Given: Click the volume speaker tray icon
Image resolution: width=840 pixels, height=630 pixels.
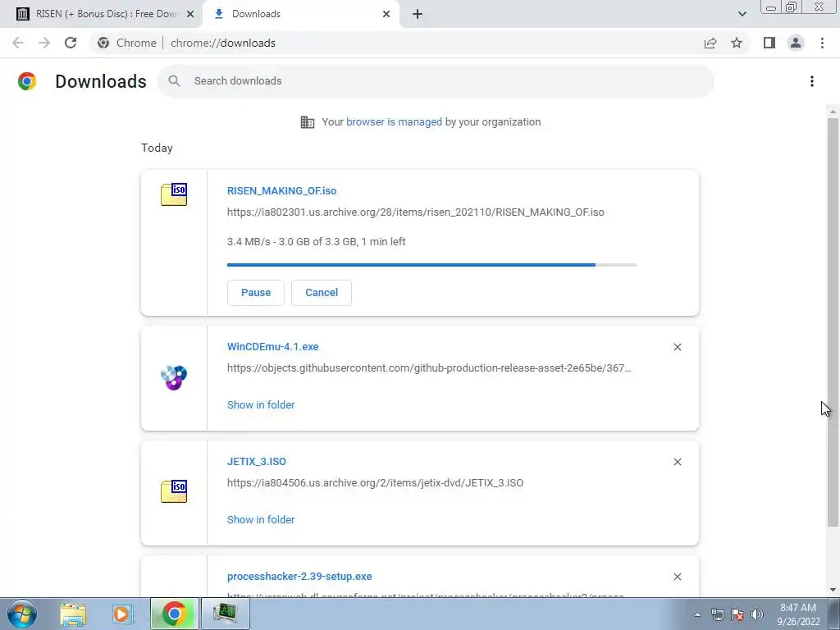Looking at the screenshot, I should 757,614.
